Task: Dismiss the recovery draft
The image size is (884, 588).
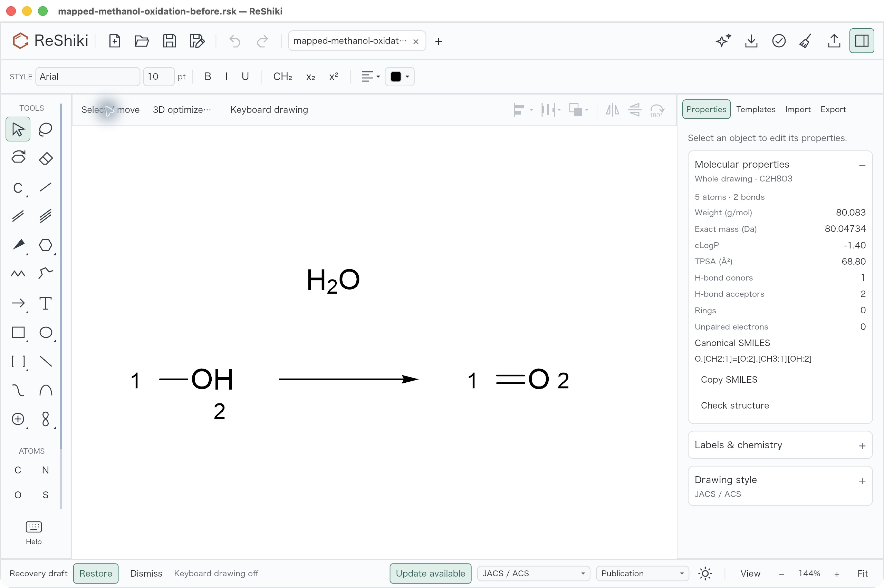Action: (146, 574)
